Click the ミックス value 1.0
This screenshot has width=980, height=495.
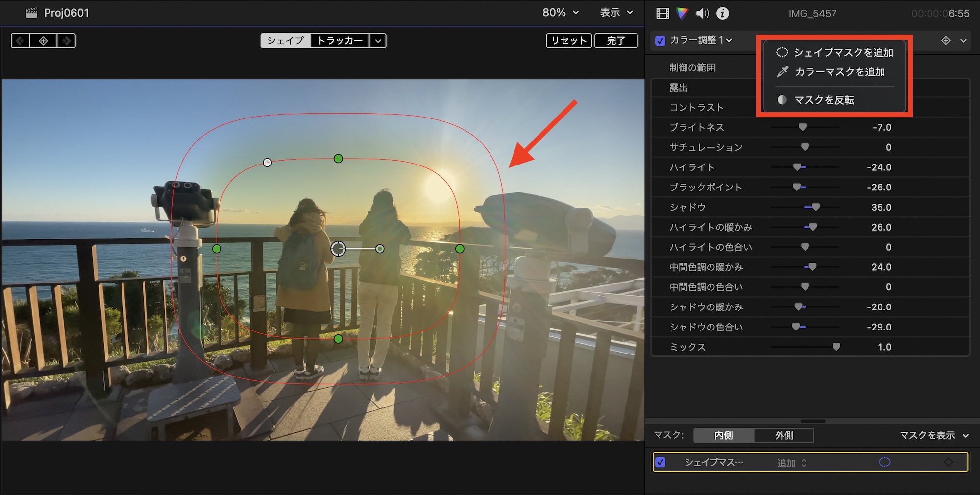[884, 347]
